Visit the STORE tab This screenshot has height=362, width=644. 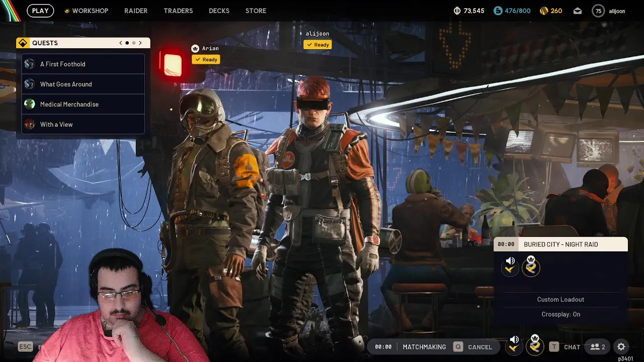pos(256,11)
